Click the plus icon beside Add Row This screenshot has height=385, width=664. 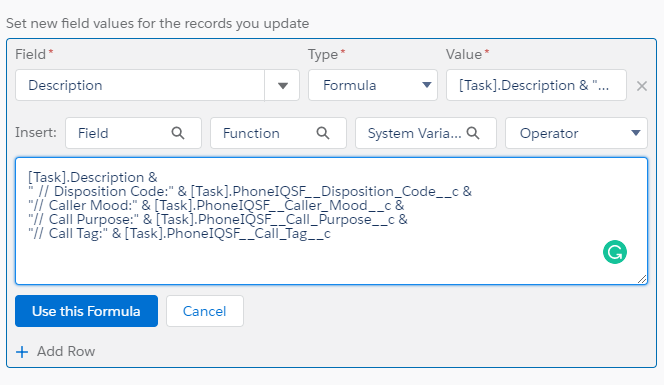22,352
